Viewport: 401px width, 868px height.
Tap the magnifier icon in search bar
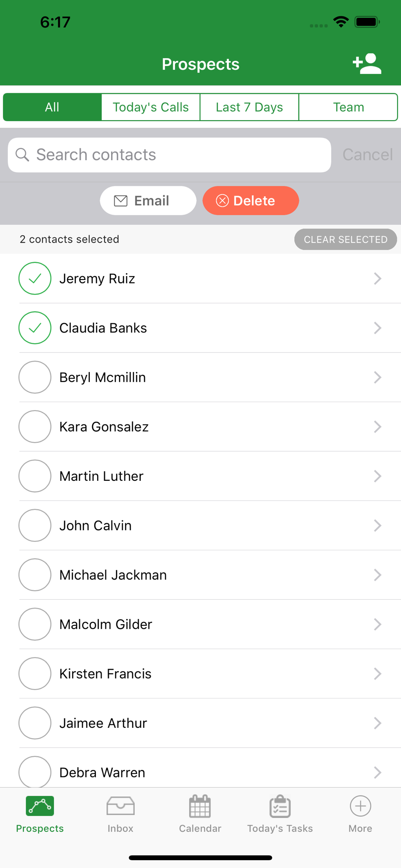(22, 155)
